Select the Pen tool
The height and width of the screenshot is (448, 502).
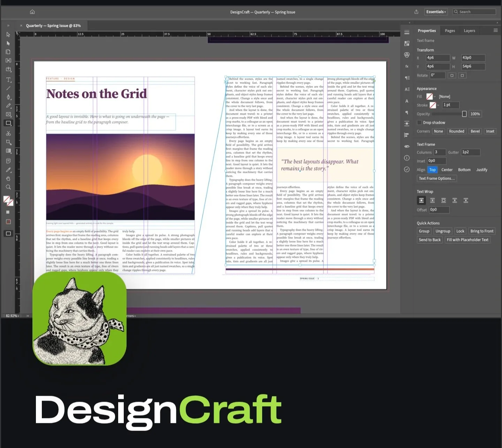pos(8,97)
